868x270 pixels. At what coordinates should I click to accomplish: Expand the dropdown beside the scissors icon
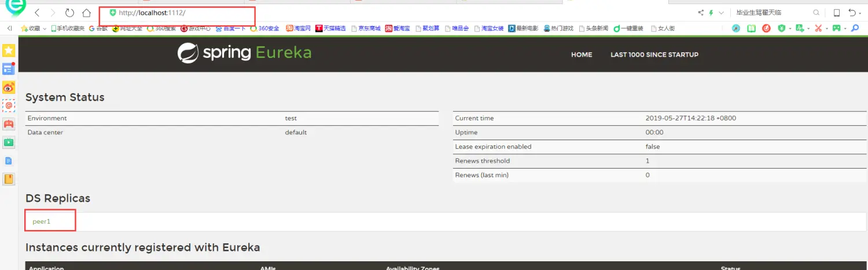(x=827, y=28)
